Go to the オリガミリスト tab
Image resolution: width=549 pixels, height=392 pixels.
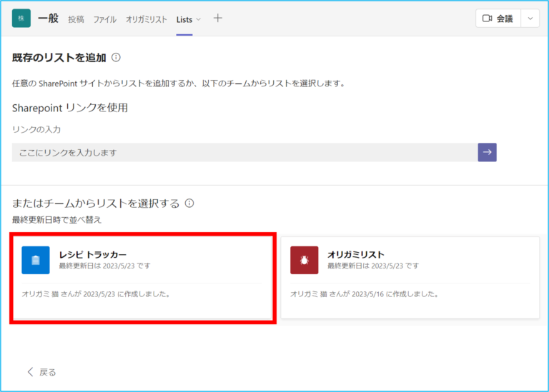coord(147,19)
